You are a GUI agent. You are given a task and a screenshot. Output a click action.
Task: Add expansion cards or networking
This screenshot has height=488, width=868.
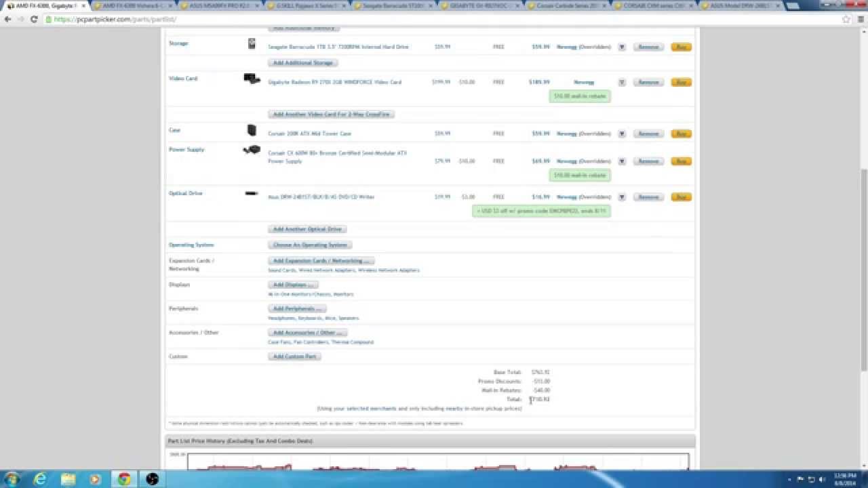tap(321, 261)
